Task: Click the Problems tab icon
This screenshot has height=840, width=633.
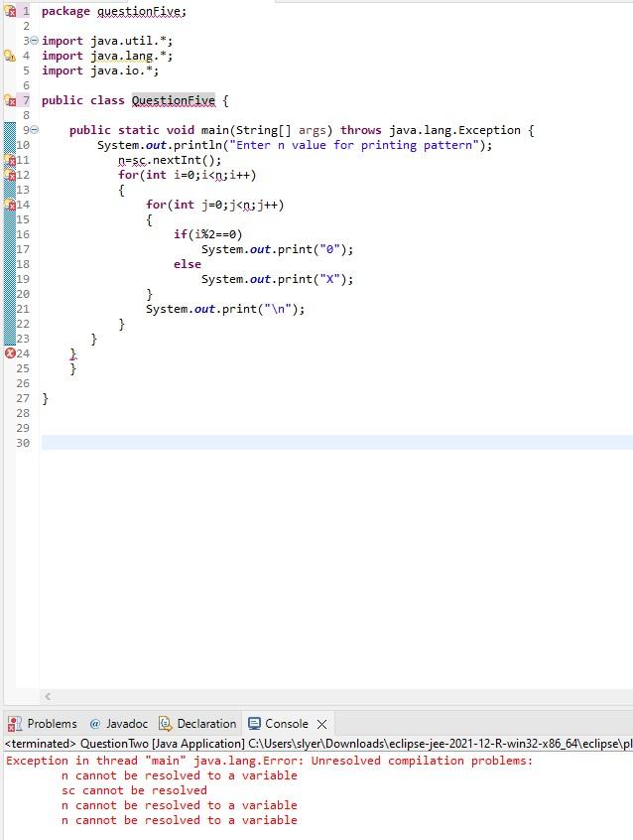Action: click(15, 724)
